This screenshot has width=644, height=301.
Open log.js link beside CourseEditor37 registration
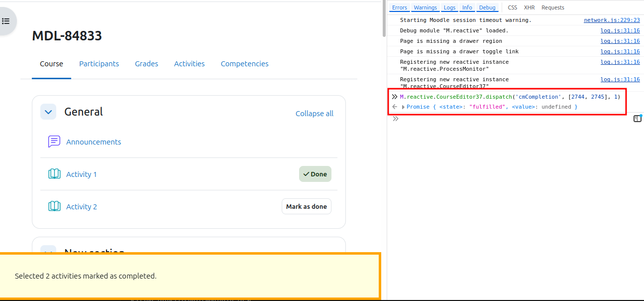click(620, 80)
